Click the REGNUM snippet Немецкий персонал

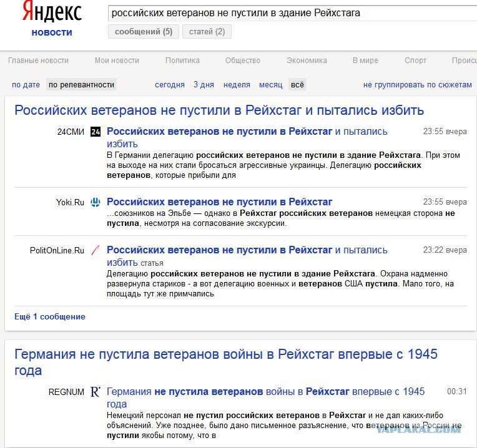click(284, 426)
